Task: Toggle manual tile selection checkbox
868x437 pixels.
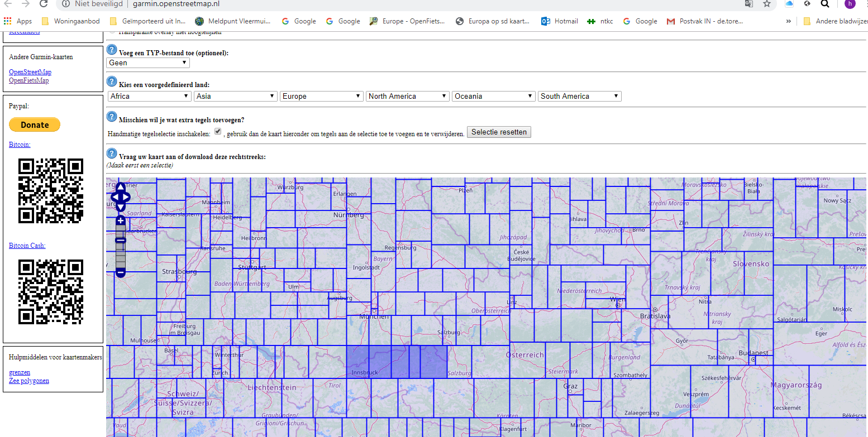Action: tap(218, 132)
